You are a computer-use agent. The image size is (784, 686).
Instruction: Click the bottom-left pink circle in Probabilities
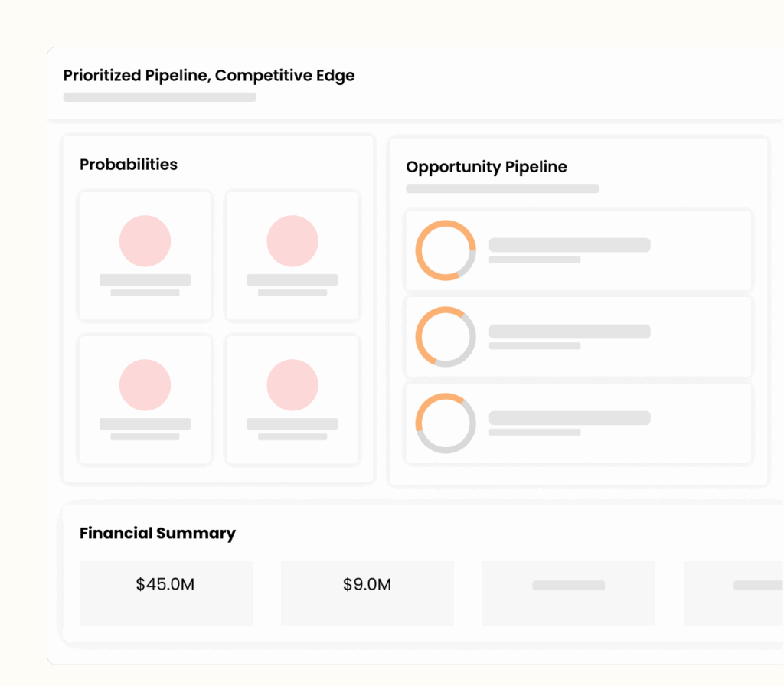tap(145, 384)
